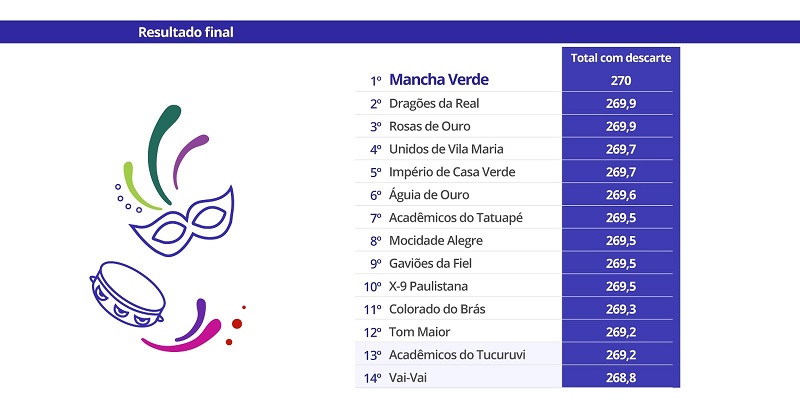
Task: Click the Rosas de Ouro entry
Action: pos(430,126)
